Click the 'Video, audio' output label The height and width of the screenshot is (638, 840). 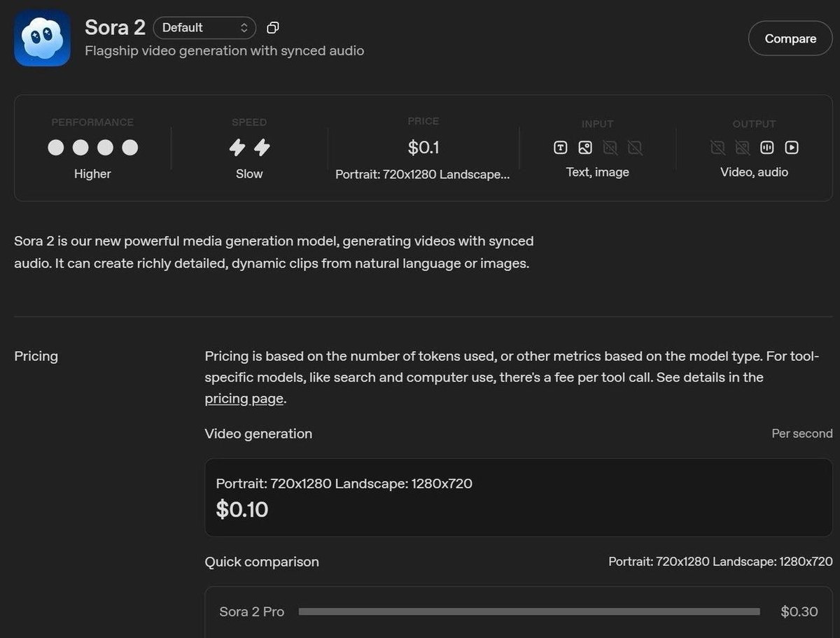click(x=754, y=172)
